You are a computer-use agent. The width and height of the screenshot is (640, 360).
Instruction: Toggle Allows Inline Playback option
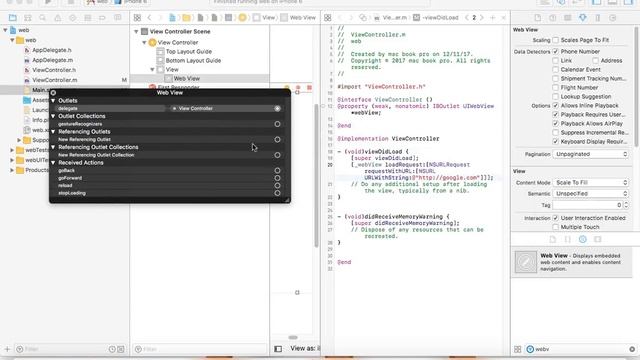(x=556, y=105)
